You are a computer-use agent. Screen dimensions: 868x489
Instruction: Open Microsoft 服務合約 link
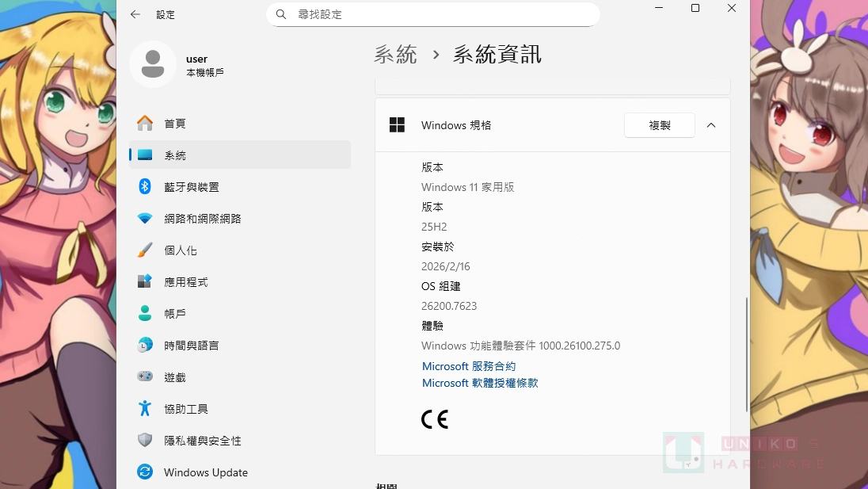tap(469, 366)
